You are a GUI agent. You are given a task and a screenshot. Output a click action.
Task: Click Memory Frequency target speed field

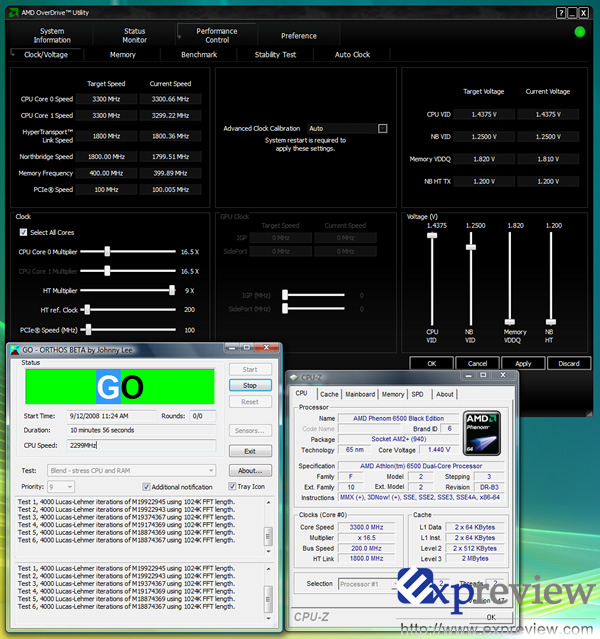106,173
